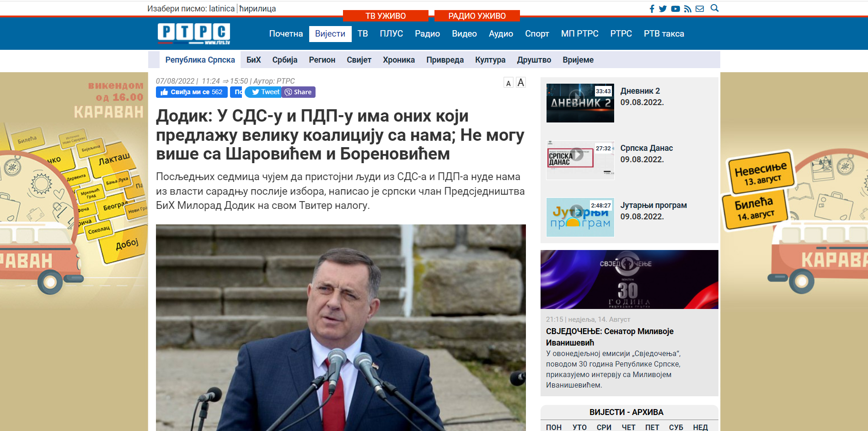Click the email envelope icon

pos(700,9)
